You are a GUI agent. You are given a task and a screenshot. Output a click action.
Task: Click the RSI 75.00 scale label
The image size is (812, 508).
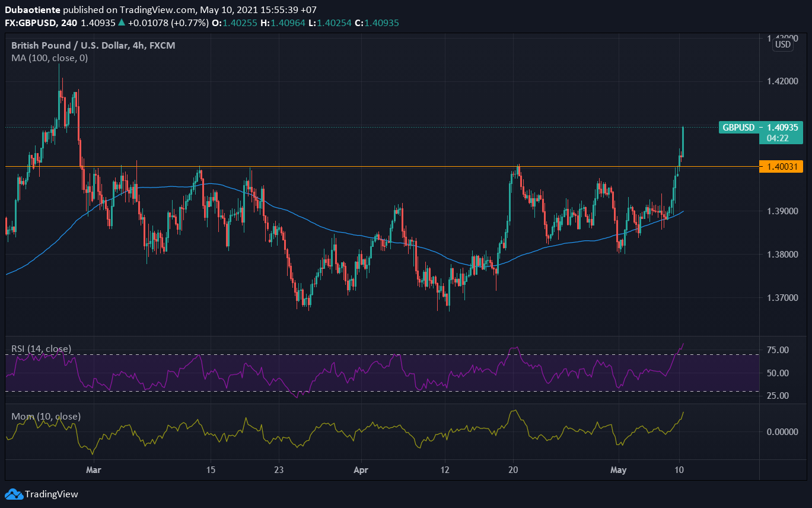(778, 350)
